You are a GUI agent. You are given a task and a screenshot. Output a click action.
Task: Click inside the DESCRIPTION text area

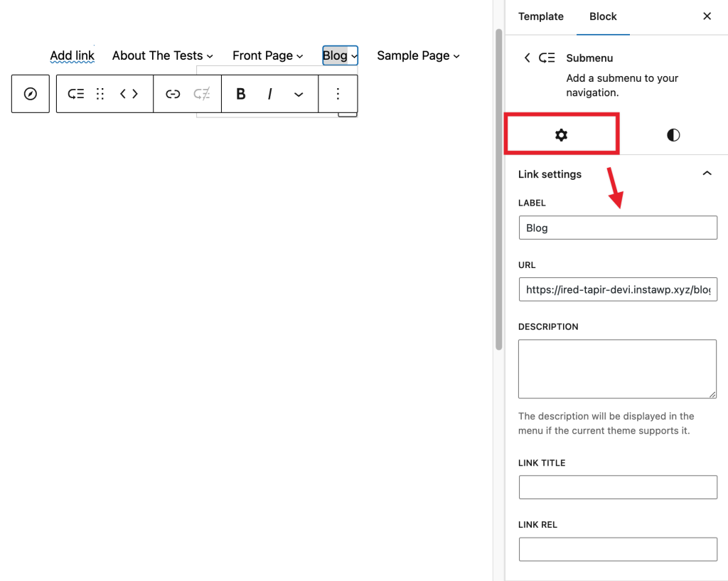pos(617,368)
